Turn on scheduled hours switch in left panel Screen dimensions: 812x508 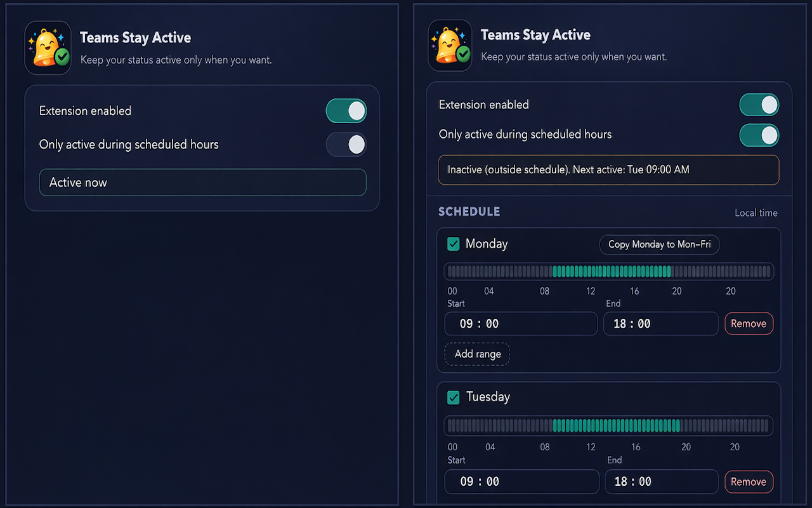(x=346, y=145)
